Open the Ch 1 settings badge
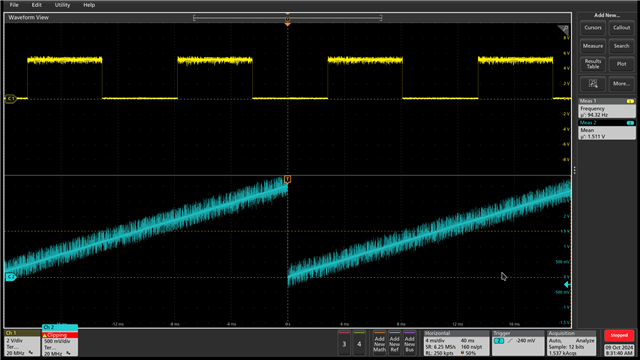This screenshot has height=360, width=640. click(22, 343)
